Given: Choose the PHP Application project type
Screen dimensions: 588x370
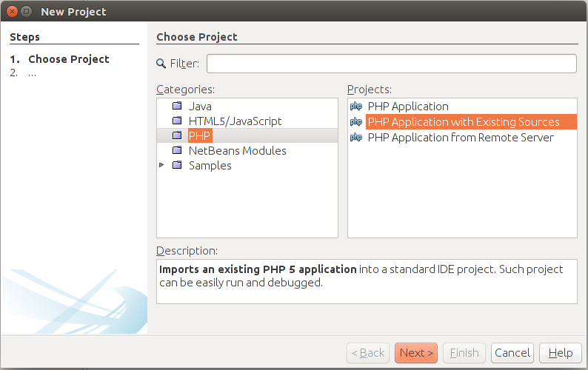Looking at the screenshot, I should tap(408, 107).
